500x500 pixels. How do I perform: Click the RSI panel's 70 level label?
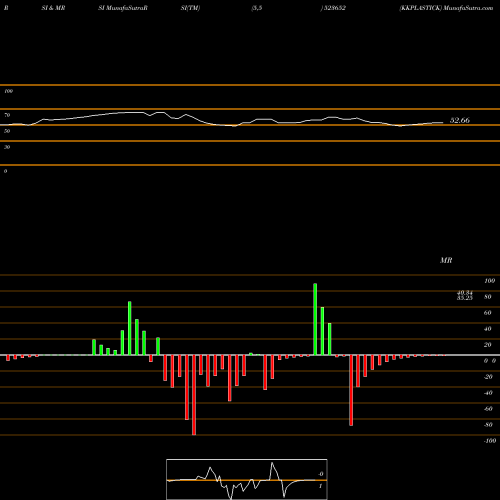coord(7,115)
